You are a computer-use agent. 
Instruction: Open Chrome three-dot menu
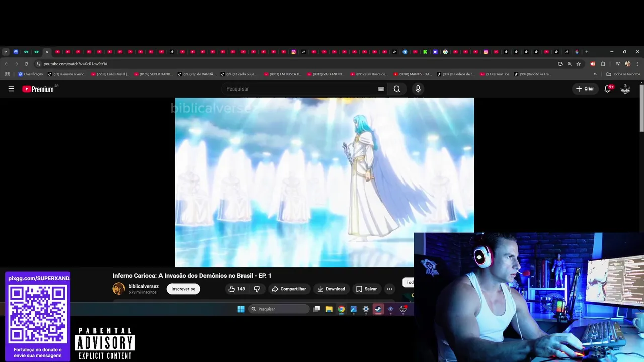pyautogui.click(x=638, y=64)
